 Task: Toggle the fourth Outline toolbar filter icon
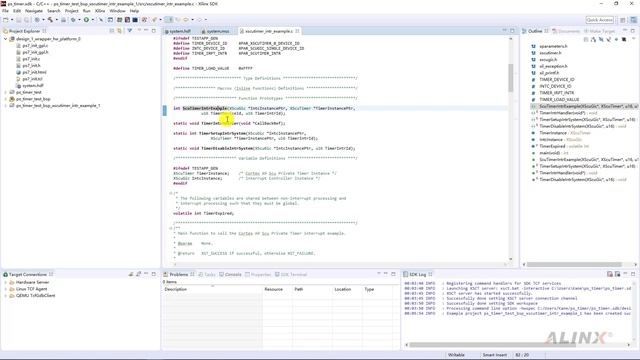coord(609,40)
